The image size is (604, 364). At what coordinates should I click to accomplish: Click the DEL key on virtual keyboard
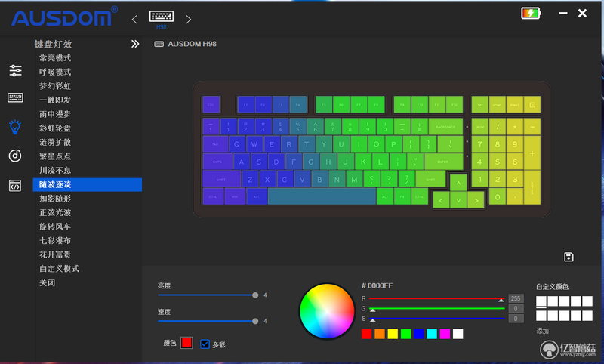480,104
